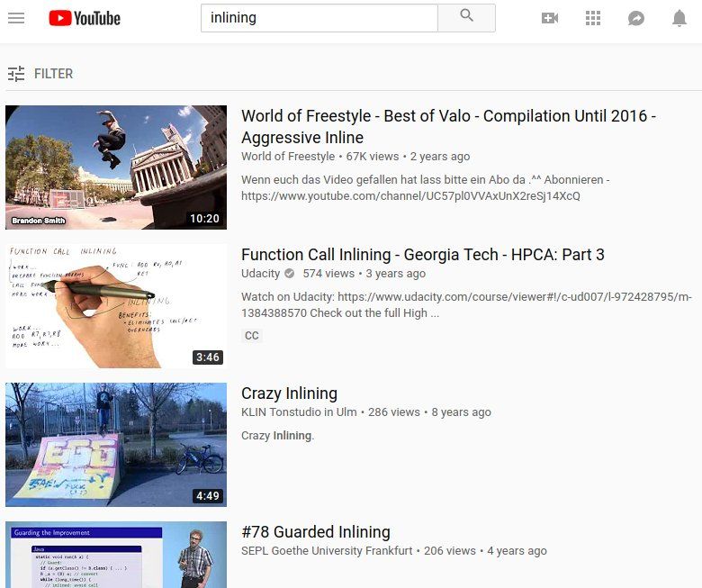Open the Udacity channel link
Image resolution: width=702 pixels, height=588 pixels.
pyautogui.click(x=261, y=273)
